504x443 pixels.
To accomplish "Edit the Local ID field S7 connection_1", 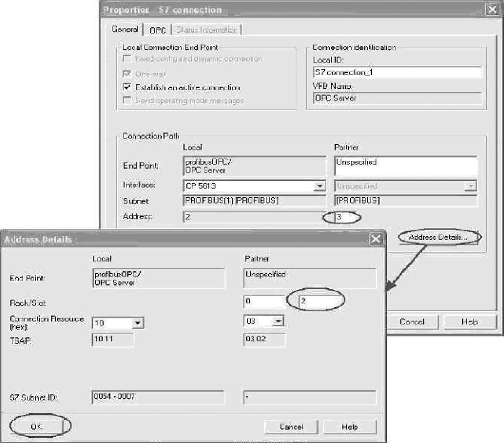I will click(x=397, y=73).
